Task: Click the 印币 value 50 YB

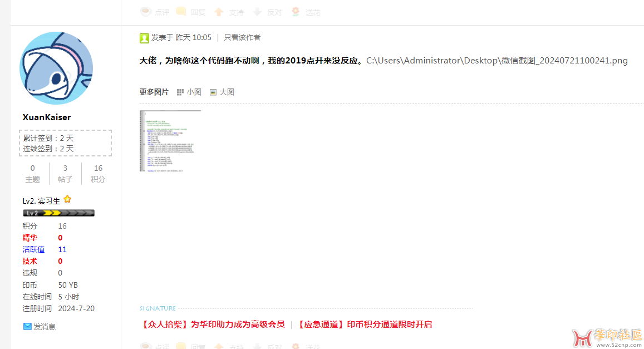Action: pyautogui.click(x=68, y=285)
